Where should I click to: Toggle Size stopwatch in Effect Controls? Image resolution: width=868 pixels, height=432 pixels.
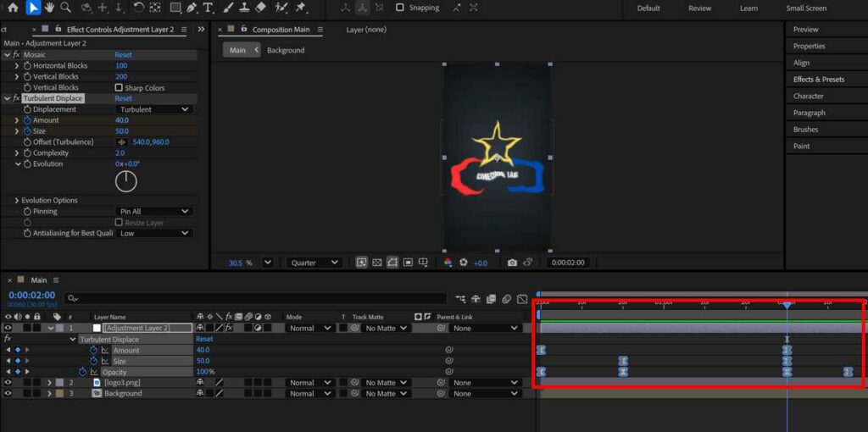coord(28,131)
